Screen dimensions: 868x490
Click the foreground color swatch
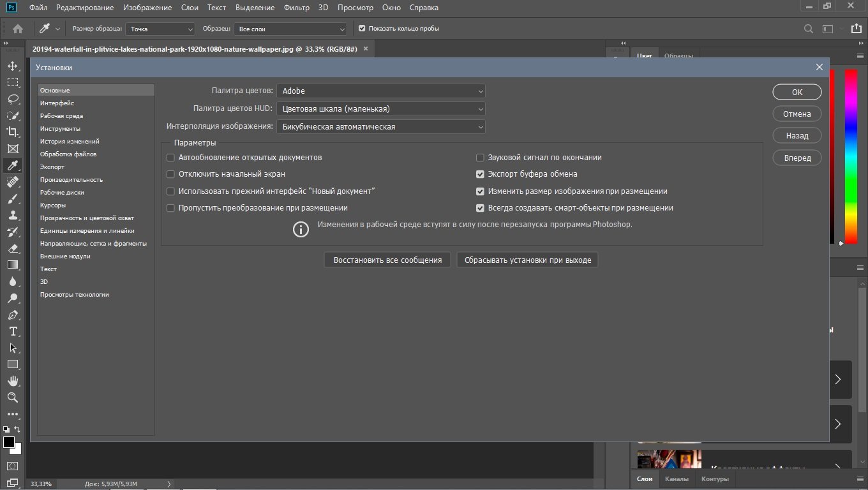click(9, 442)
